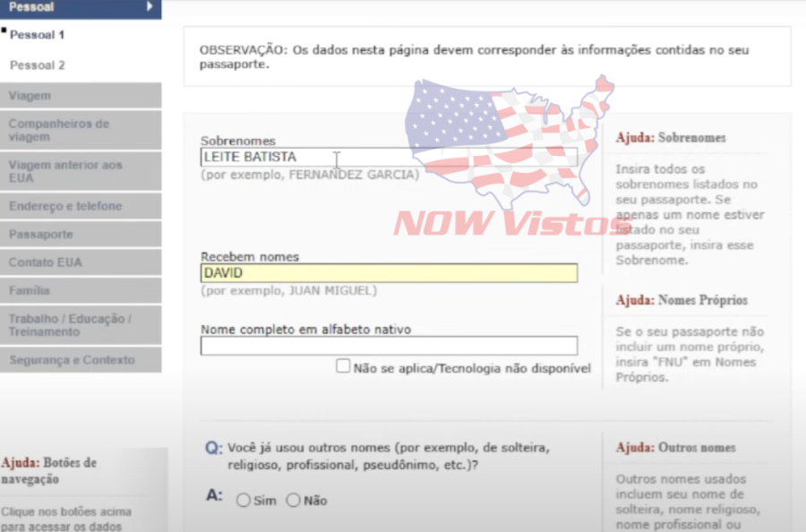Select the 'Sim' radio button
Viewport: 806px width, 532px height.
(244, 501)
